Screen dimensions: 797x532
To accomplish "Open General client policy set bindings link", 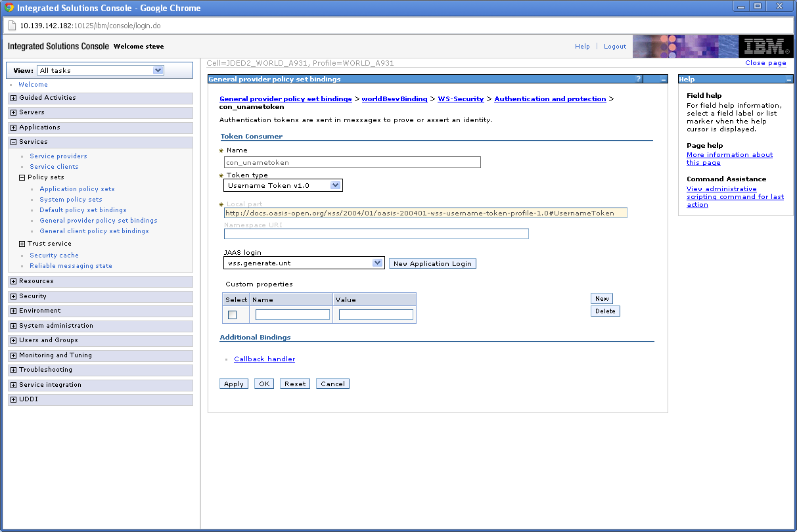I will [94, 231].
